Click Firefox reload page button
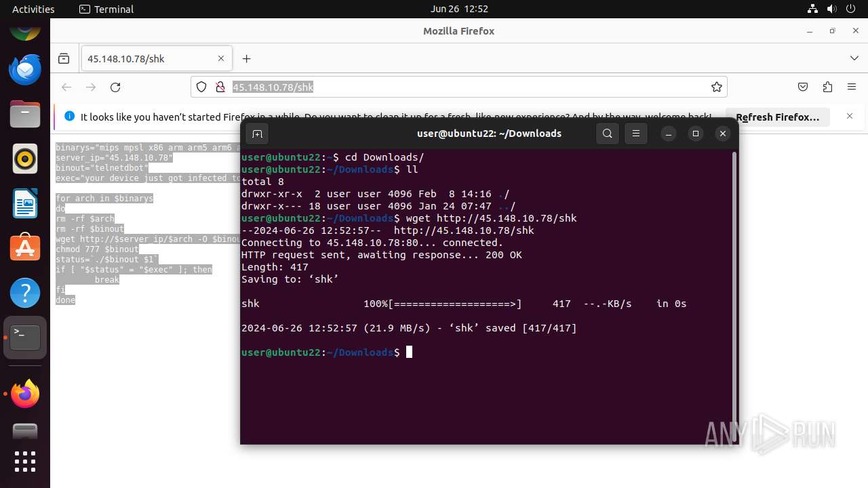This screenshot has width=868, height=488. click(x=115, y=87)
